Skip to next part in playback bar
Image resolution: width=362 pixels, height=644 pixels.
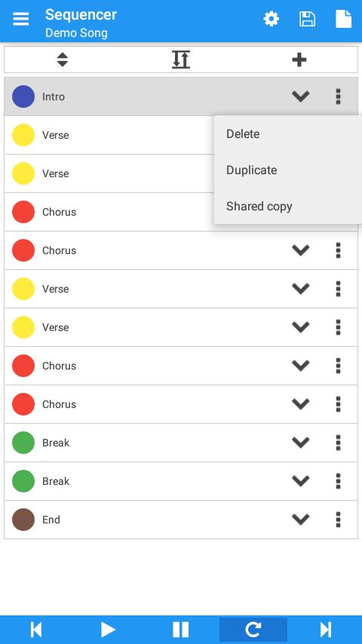click(326, 630)
